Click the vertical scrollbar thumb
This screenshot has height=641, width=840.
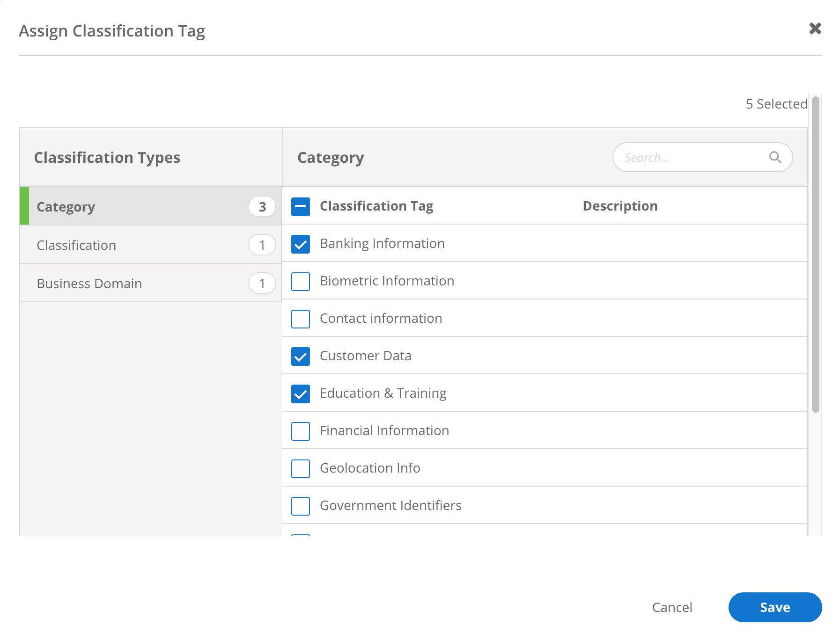[816, 254]
